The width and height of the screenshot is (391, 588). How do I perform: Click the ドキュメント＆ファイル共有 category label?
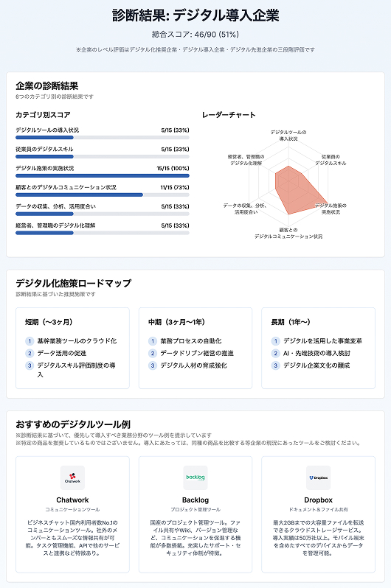(318, 510)
